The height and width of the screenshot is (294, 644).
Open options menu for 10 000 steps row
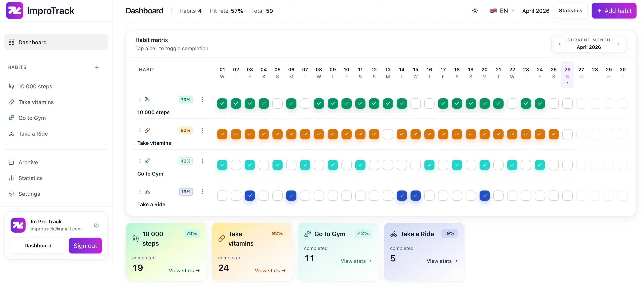pos(202,100)
